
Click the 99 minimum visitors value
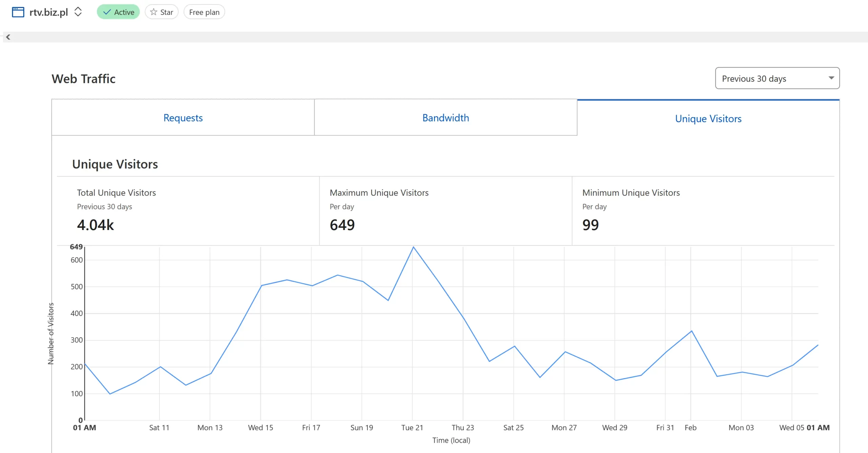(x=590, y=225)
